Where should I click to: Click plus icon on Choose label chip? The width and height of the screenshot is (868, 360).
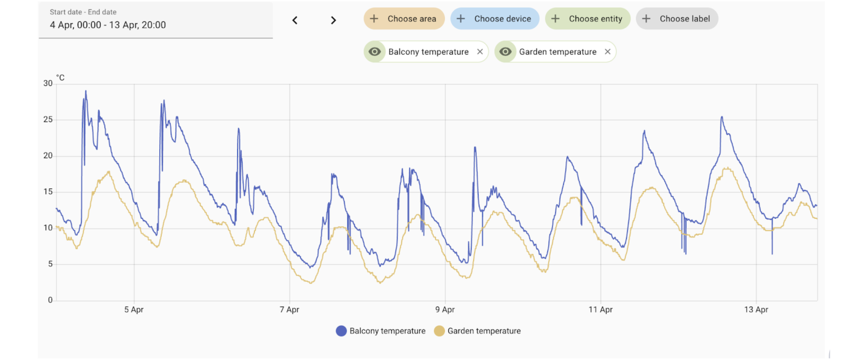coord(646,19)
